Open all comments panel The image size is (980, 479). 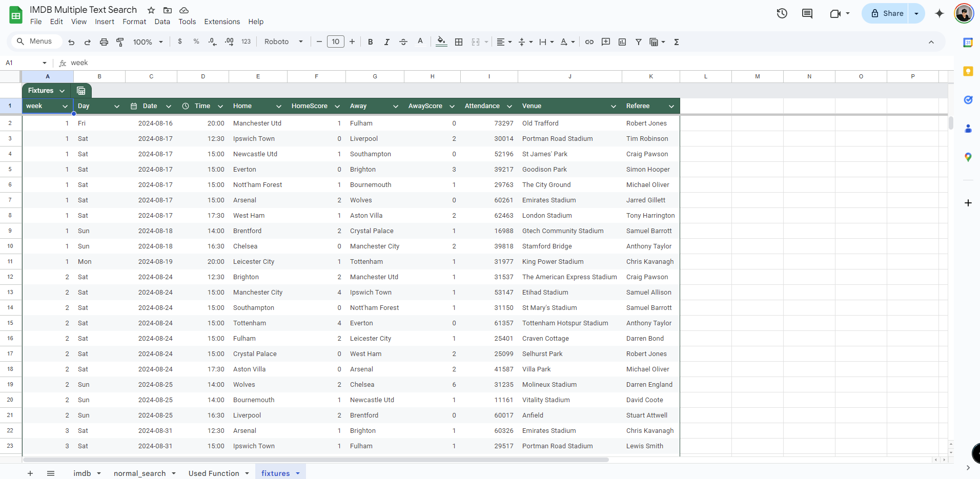[x=807, y=13]
